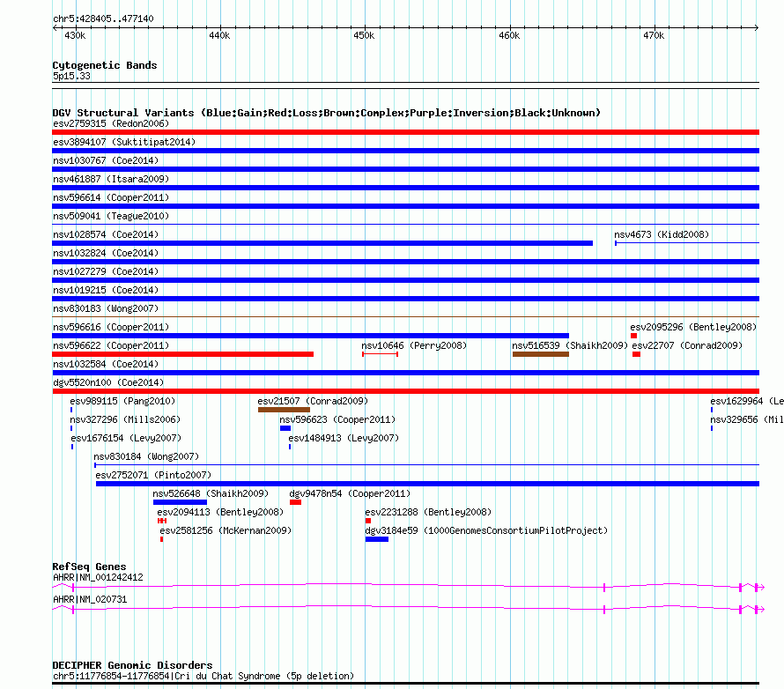The image size is (784, 689).
Task: Click the 5p15.33 cytogenetic band label
Action: (71, 76)
